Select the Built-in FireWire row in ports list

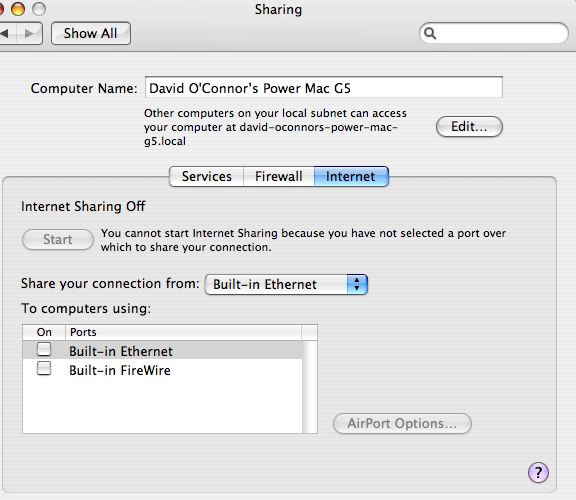162,370
